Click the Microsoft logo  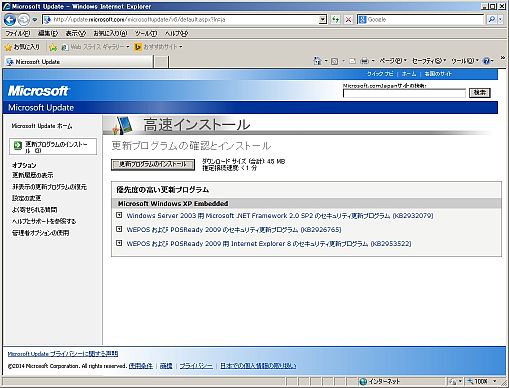[38, 91]
